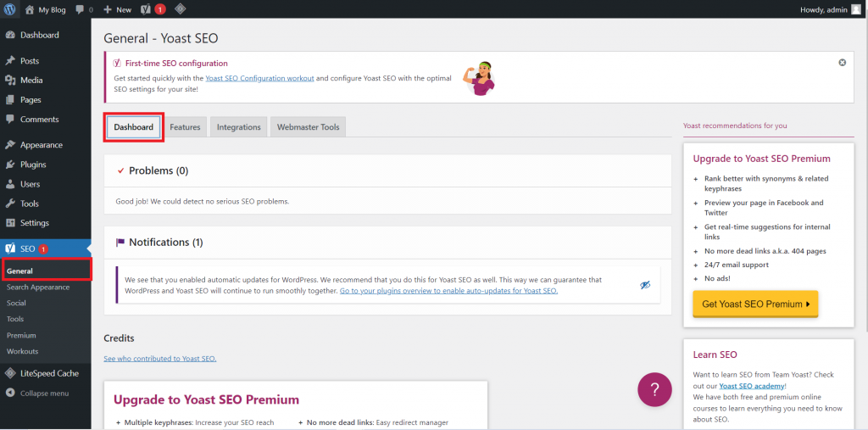Open the LiteSpeed Cache sidebar icon
The width and height of the screenshot is (868, 430).
tap(10, 373)
